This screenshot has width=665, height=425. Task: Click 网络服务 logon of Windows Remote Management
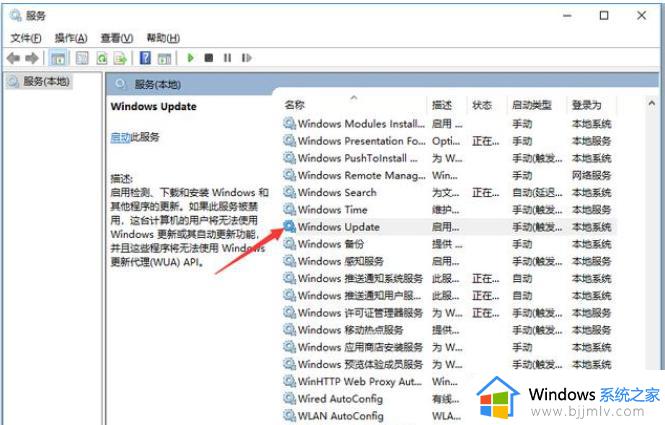point(592,175)
